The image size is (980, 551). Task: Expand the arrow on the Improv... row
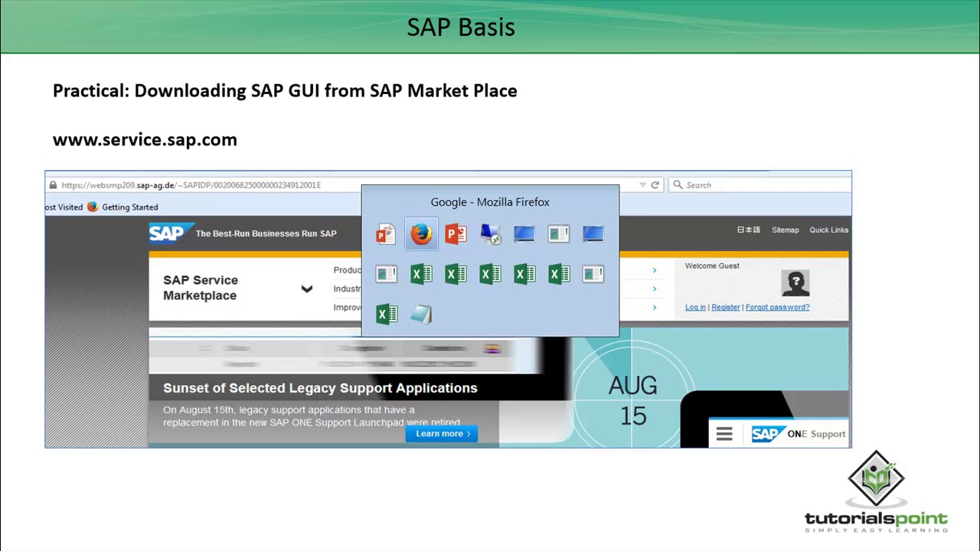point(654,307)
